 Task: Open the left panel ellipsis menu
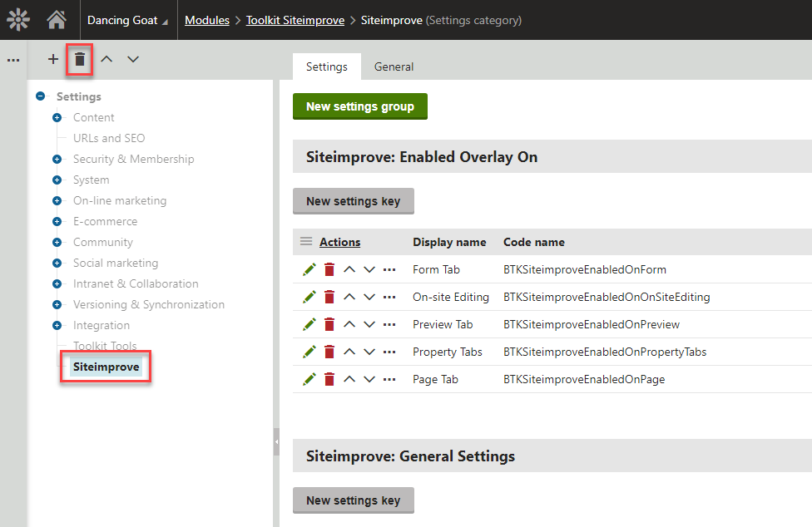click(x=13, y=60)
